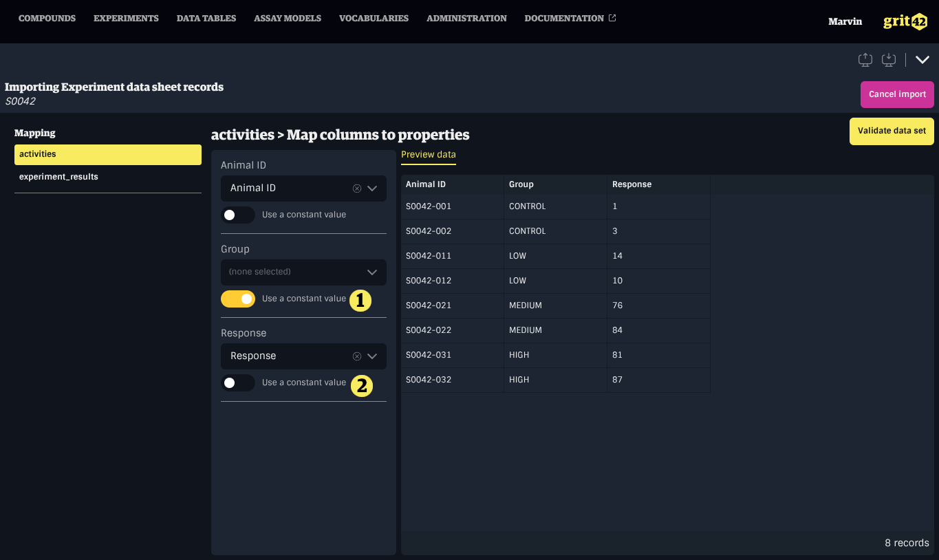Click Group cell in row S0042-011
Image resolution: width=939 pixels, height=560 pixels.
pyautogui.click(x=556, y=256)
